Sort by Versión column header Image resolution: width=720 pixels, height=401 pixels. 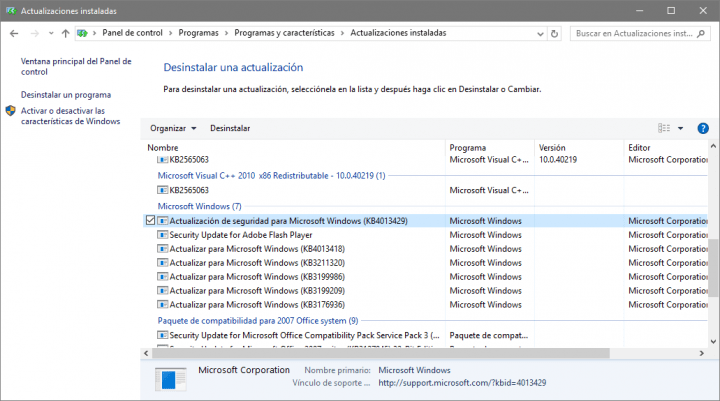coord(552,147)
